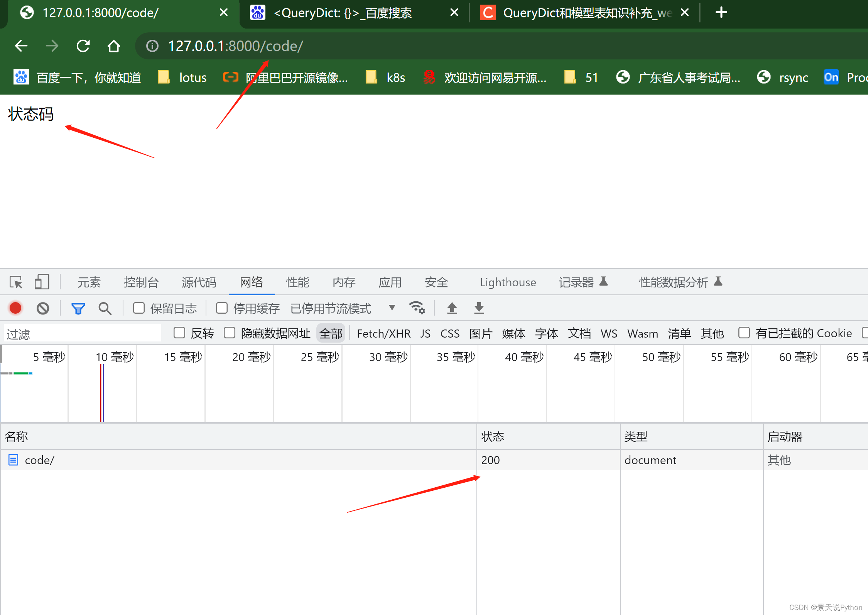Filter requests by WS
This screenshot has width=868, height=615.
click(609, 333)
